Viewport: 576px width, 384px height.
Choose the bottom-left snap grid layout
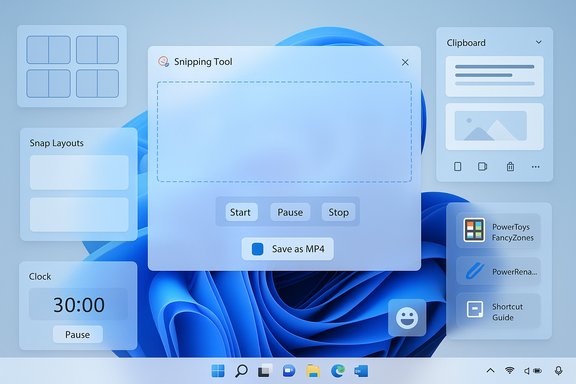tap(48, 83)
